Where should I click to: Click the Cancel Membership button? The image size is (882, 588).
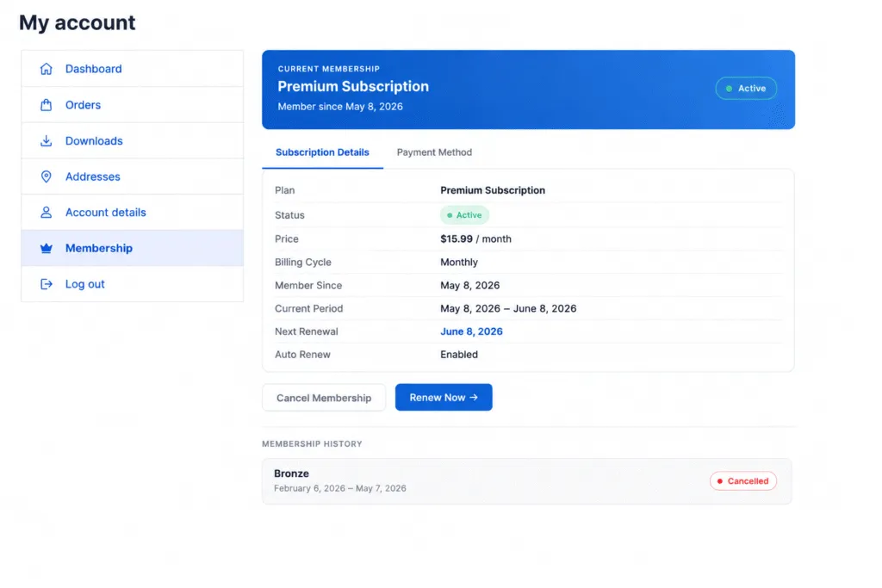tap(324, 398)
